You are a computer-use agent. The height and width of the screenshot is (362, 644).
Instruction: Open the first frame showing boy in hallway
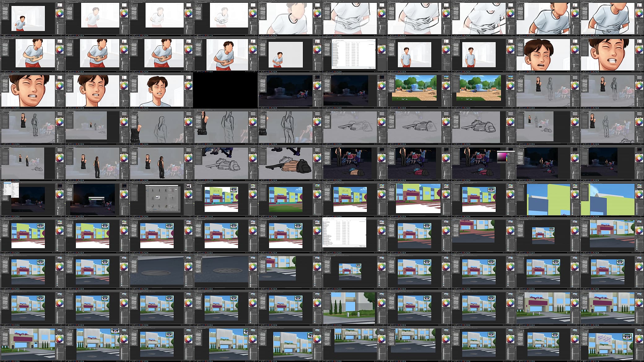(32, 18)
